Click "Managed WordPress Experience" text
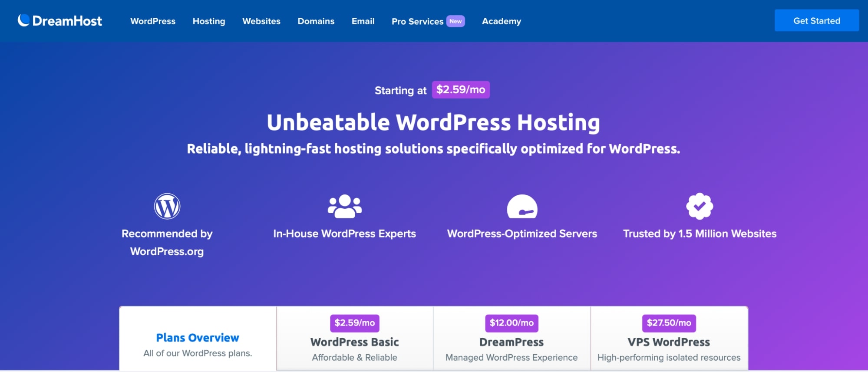The width and height of the screenshot is (868, 372). [x=512, y=358]
